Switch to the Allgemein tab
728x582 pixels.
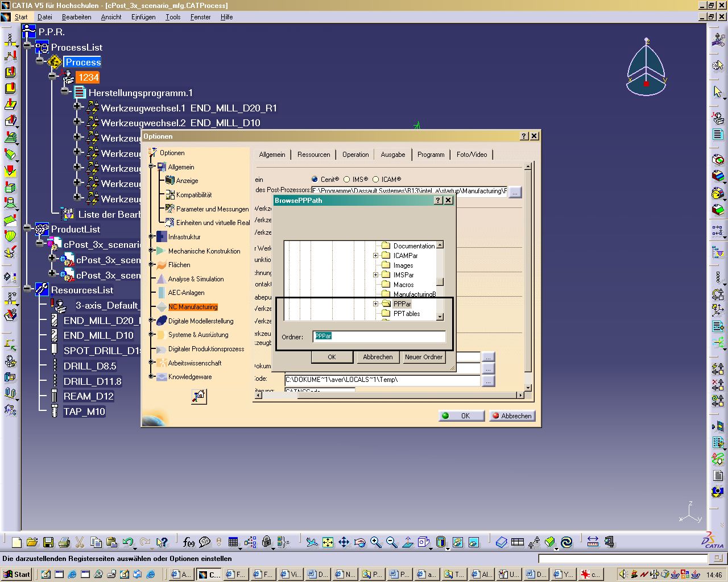[x=272, y=155]
